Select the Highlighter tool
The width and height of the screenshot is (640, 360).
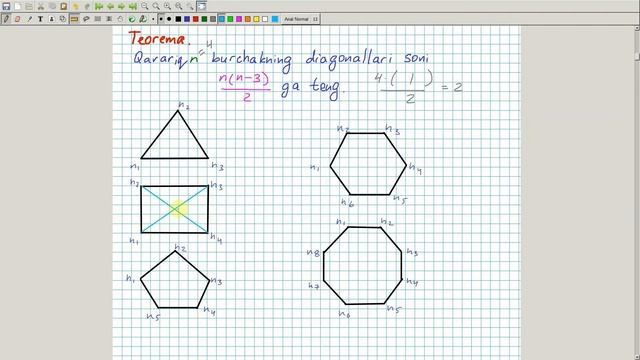coord(29,19)
